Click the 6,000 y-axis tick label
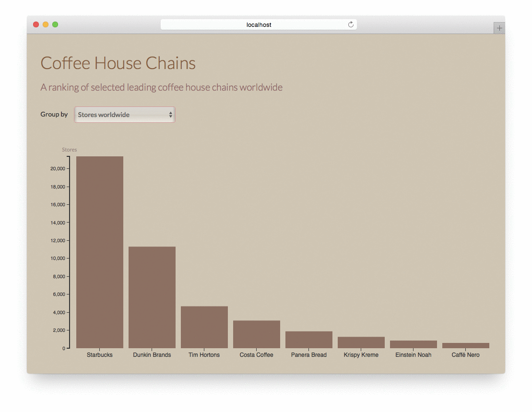The image size is (532, 412). coord(59,294)
